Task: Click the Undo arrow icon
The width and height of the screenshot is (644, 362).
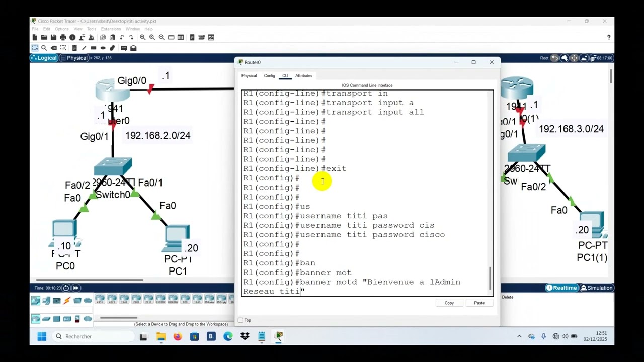Action: click(x=122, y=37)
